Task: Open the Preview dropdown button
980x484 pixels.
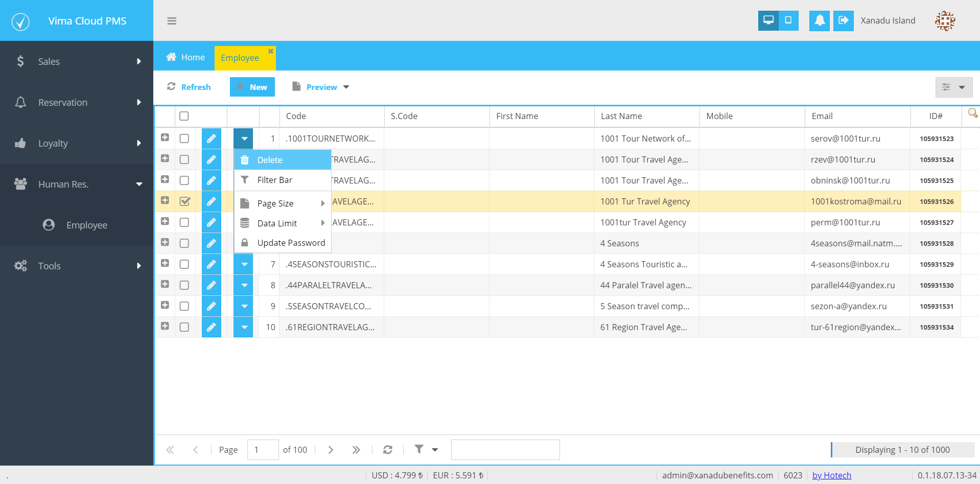Action: (x=320, y=87)
